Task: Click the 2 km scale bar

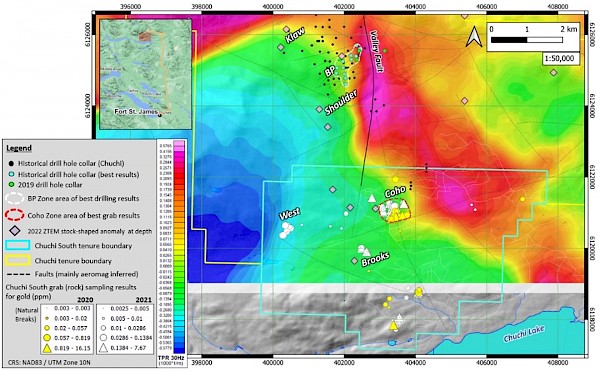Action: click(527, 40)
